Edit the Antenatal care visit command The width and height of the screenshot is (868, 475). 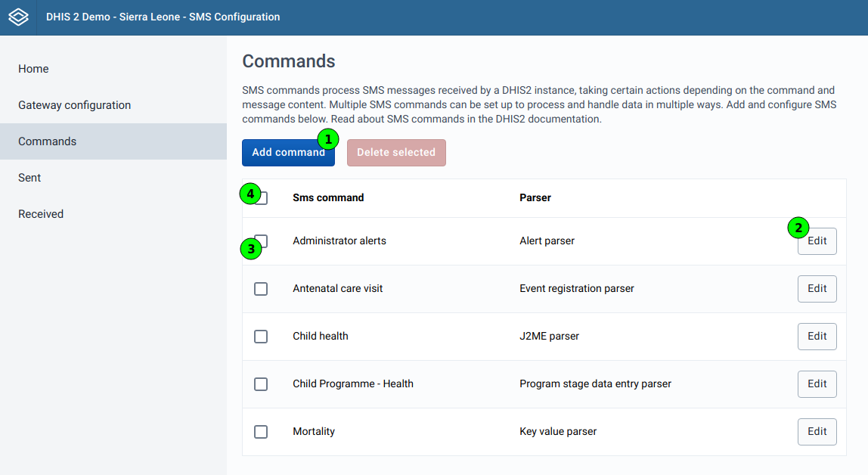pos(817,288)
